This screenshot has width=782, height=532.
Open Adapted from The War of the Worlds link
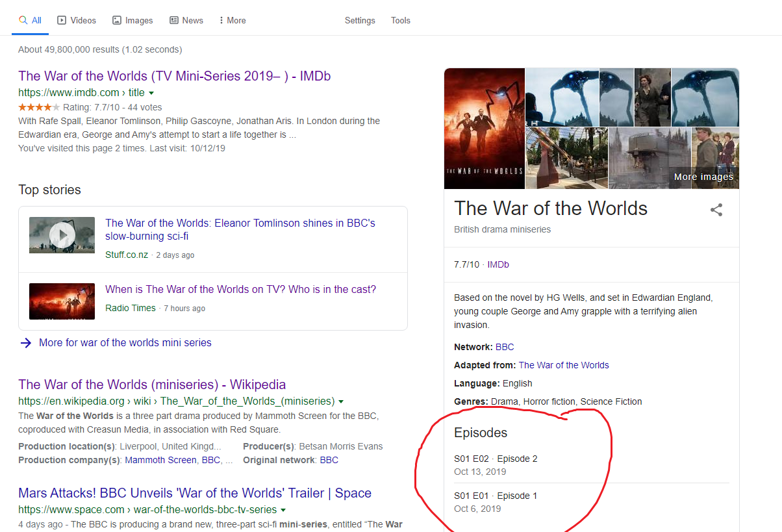click(x=564, y=365)
